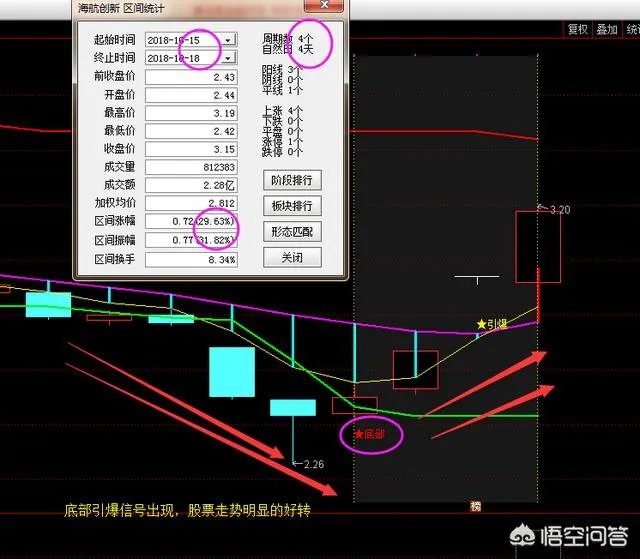Click the cyan candlestick above the 2.26 label
The height and width of the screenshot is (559, 640).
click(x=293, y=408)
